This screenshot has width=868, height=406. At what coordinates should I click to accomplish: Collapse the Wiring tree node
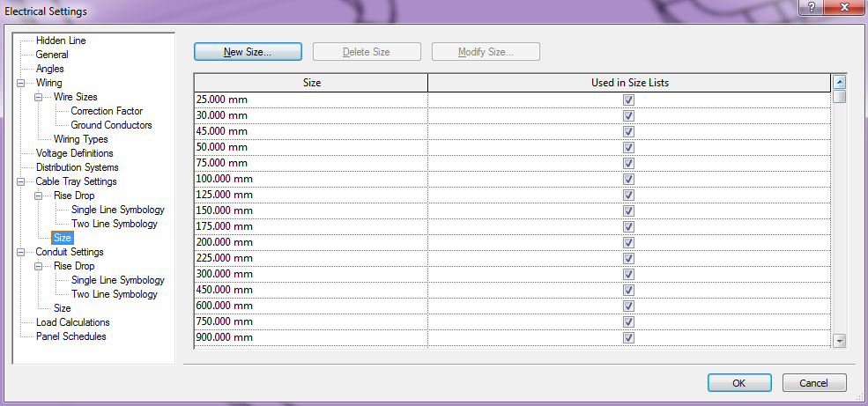(21, 83)
